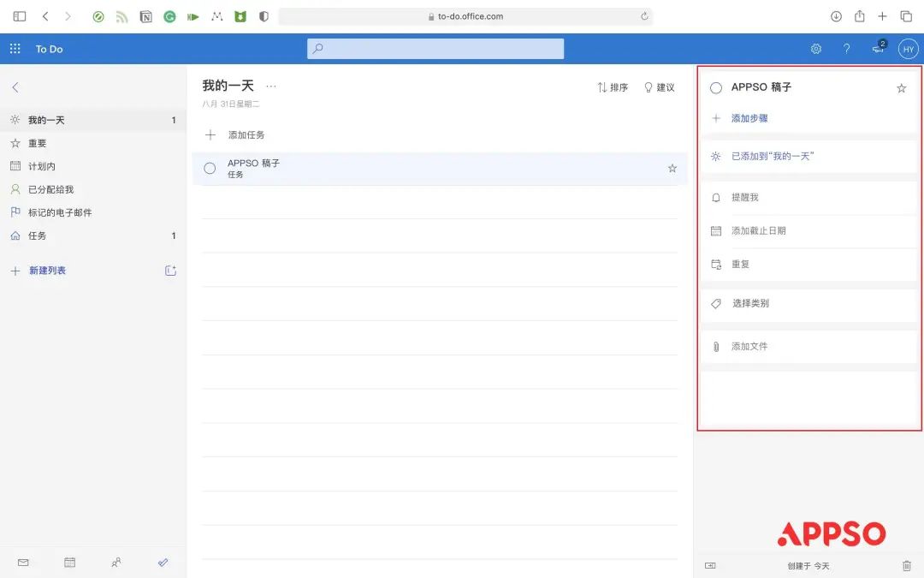Mark APPSO 稿子 complete in task list
Viewport: 924px width, 578px height.
click(210, 169)
